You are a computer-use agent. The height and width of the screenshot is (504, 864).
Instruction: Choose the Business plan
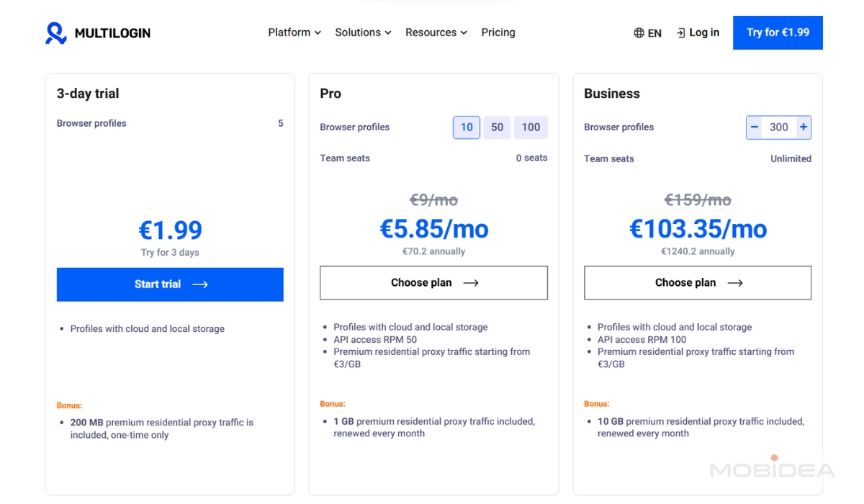click(x=696, y=282)
